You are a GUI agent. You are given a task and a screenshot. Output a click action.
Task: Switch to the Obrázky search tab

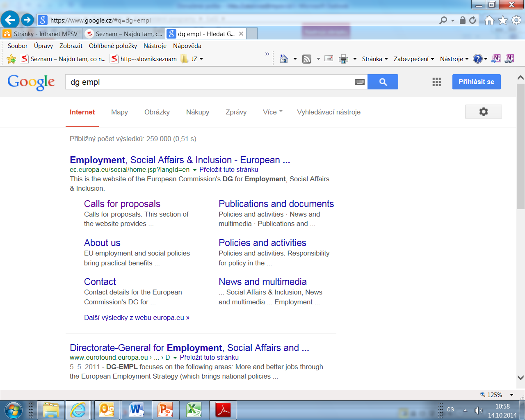[x=157, y=112]
